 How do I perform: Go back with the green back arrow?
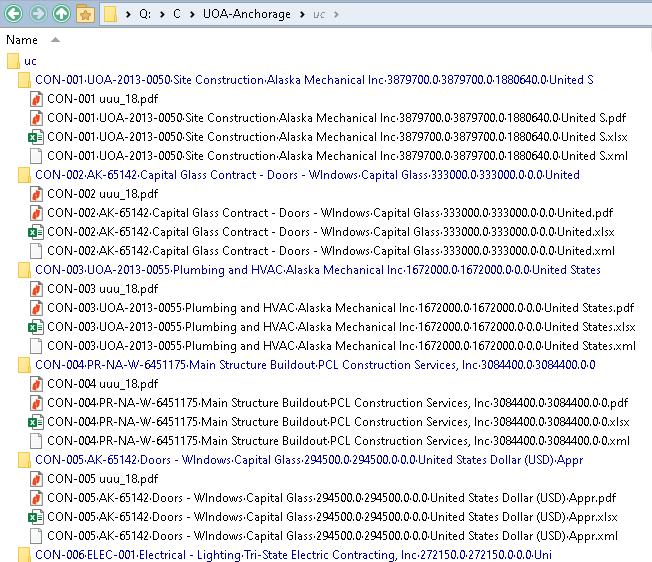14,14
